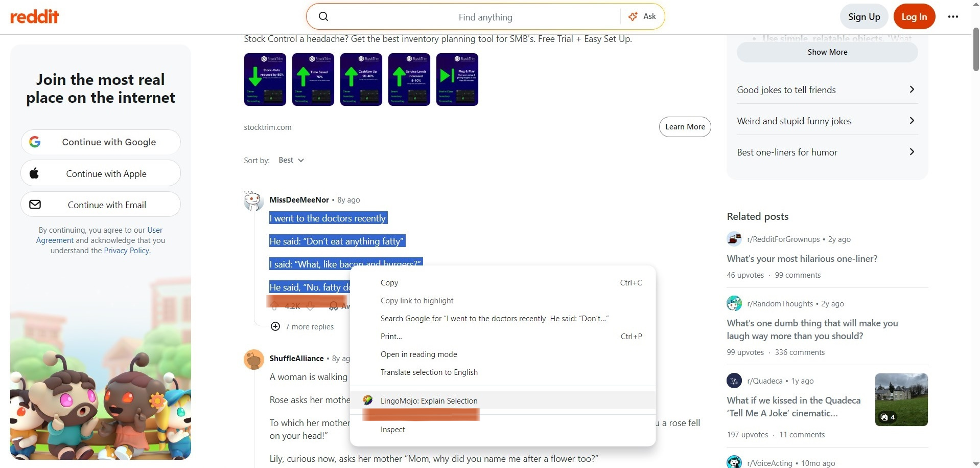Viewport: 980px width, 468px height.
Task: Choose Copy link to highlight
Action: tap(503, 300)
